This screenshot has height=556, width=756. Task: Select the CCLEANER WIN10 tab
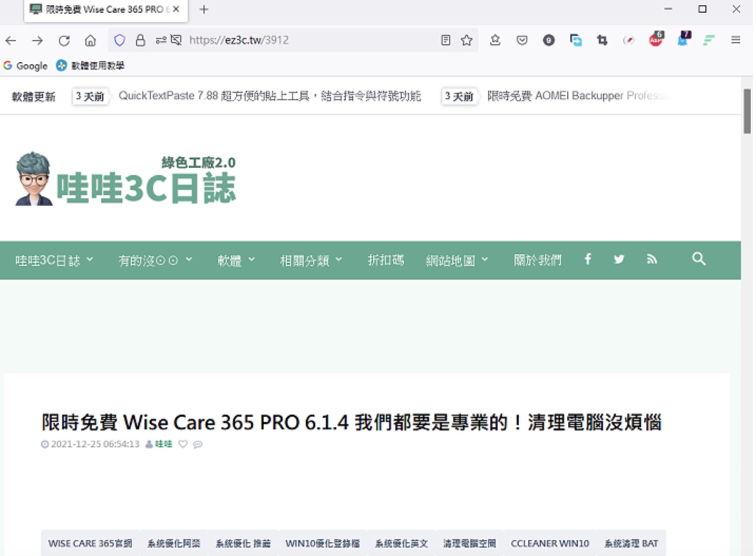550,543
